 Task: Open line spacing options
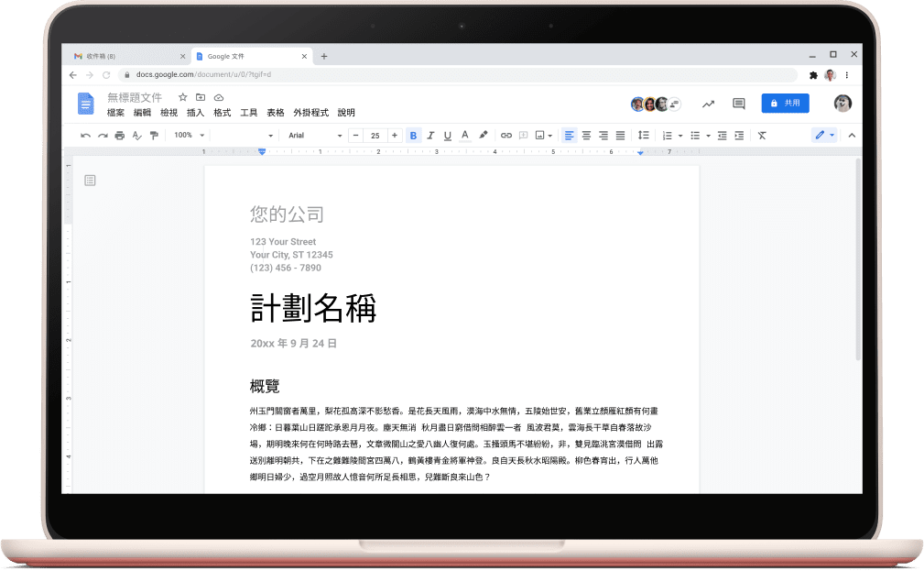tap(644, 136)
